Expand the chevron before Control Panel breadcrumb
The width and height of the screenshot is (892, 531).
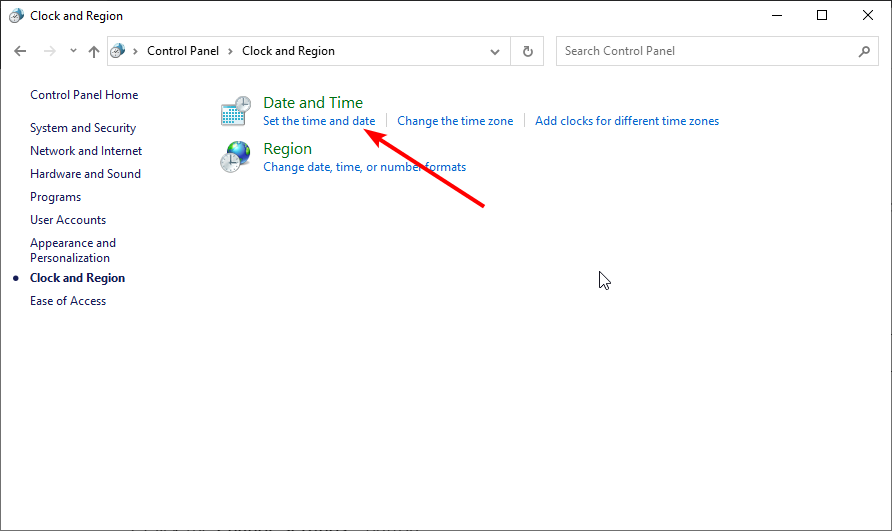[x=135, y=51]
